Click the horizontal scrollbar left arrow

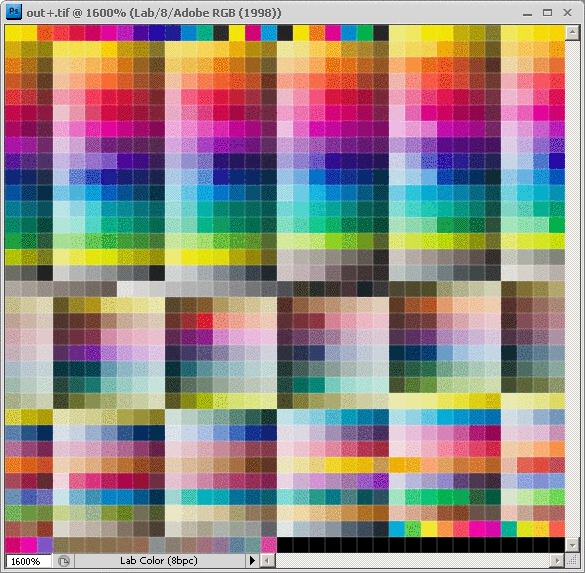[x=267, y=560]
